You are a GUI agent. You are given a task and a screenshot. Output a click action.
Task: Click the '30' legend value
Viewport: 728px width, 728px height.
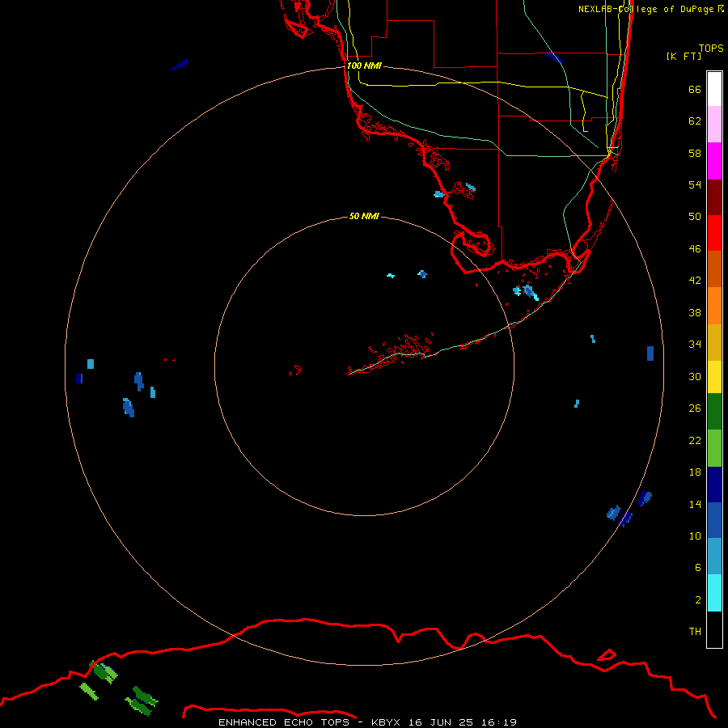695,376
